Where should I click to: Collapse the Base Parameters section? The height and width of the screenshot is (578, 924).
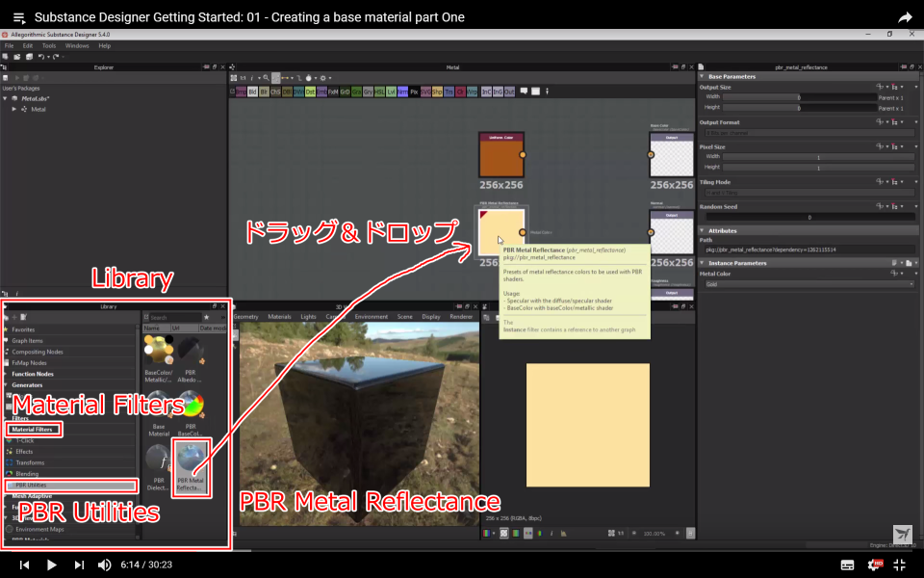coord(702,76)
